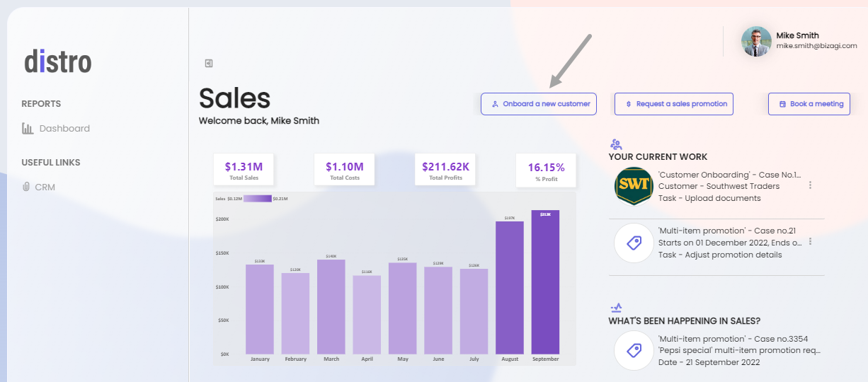Select the June bar in the chart
This screenshot has height=382, width=868.
(438, 311)
